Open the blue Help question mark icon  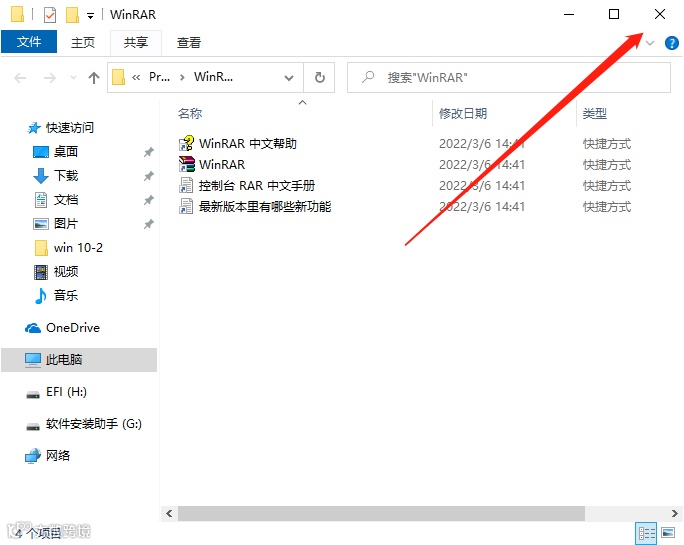click(671, 43)
